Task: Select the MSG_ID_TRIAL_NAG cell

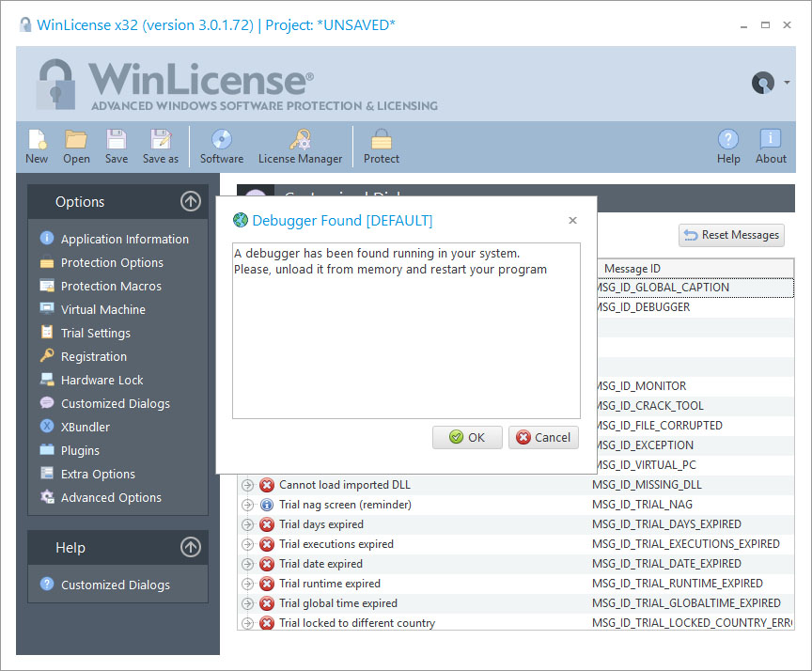Action: pyautogui.click(x=642, y=505)
